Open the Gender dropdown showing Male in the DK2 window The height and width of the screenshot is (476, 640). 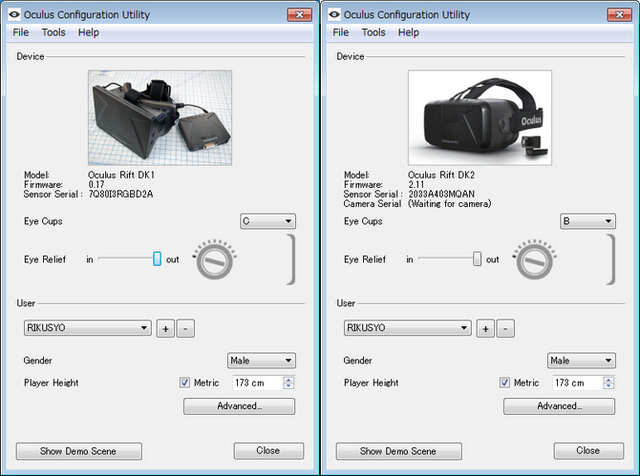pyautogui.click(x=581, y=360)
